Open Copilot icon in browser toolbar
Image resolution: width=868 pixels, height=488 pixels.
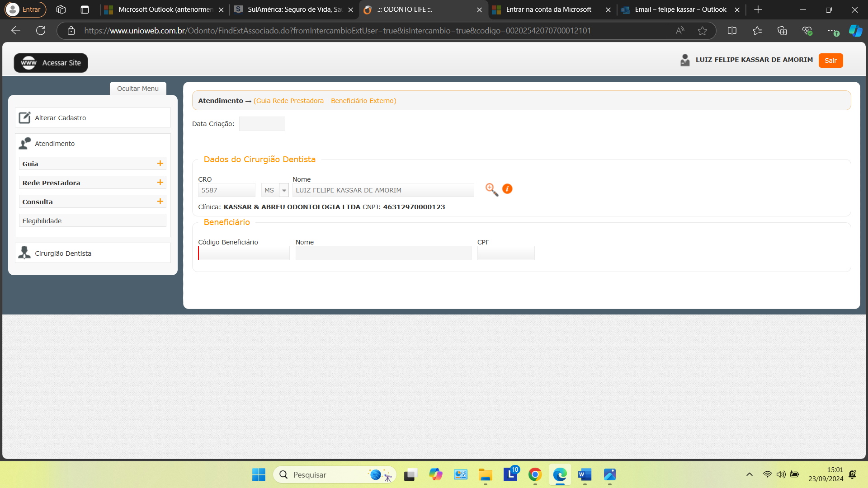(x=855, y=31)
